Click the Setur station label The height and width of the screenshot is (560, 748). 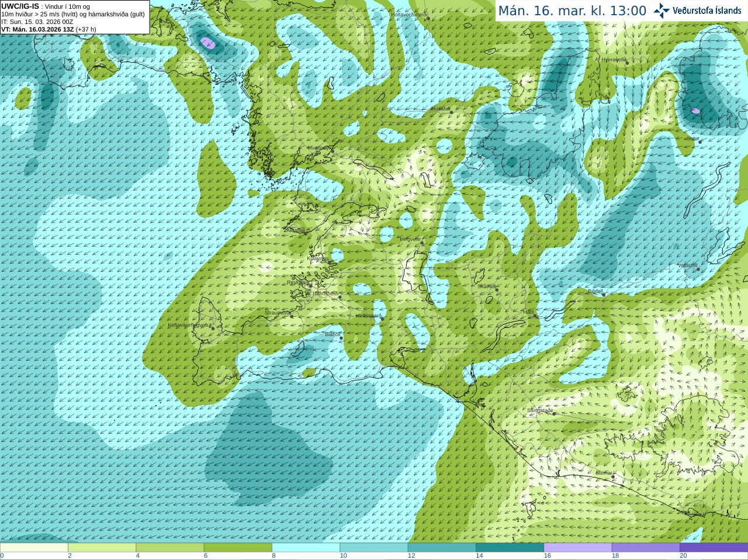(693, 139)
